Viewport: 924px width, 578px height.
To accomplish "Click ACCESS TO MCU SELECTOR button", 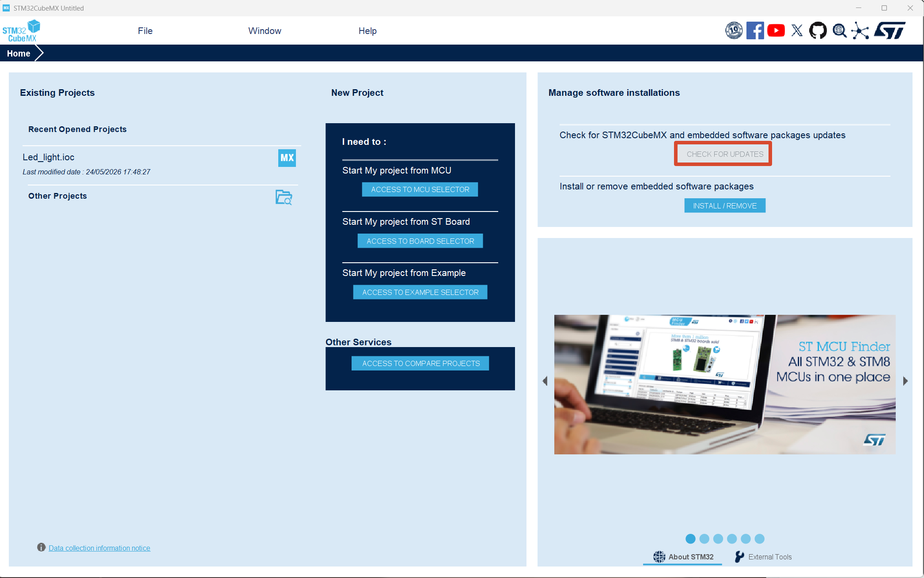I will pos(420,189).
